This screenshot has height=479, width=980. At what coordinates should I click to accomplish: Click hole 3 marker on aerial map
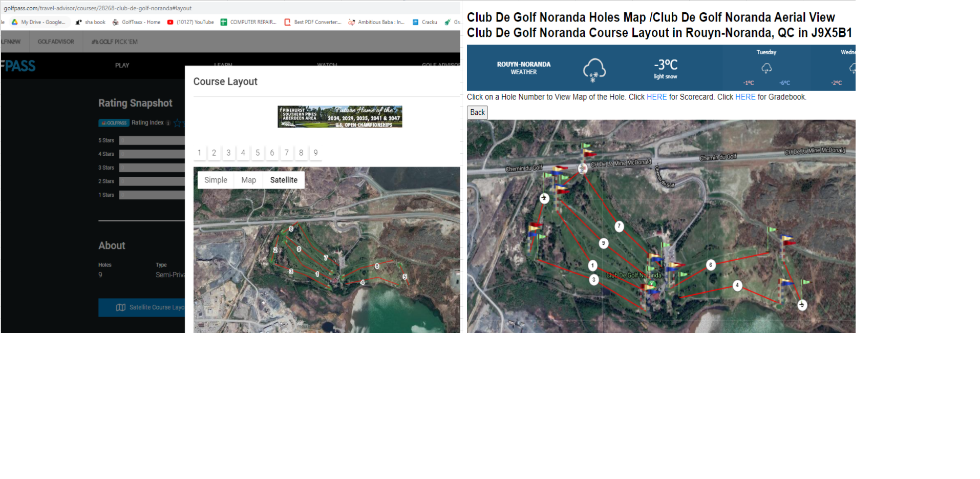tap(594, 280)
